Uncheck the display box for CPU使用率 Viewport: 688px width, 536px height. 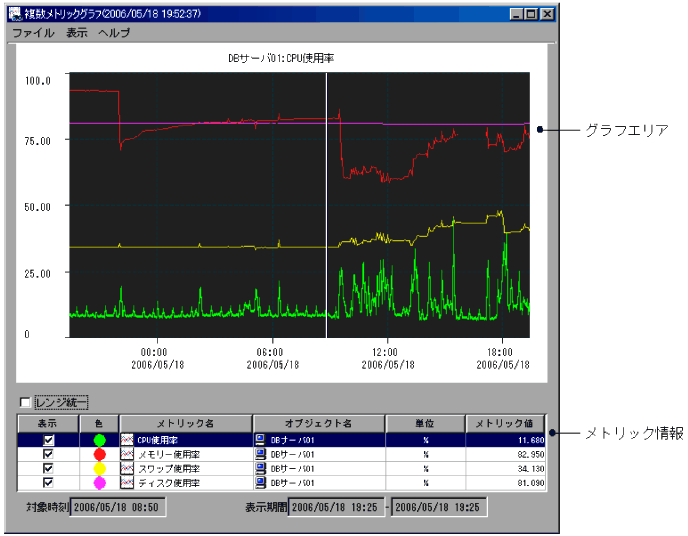[x=48, y=439]
